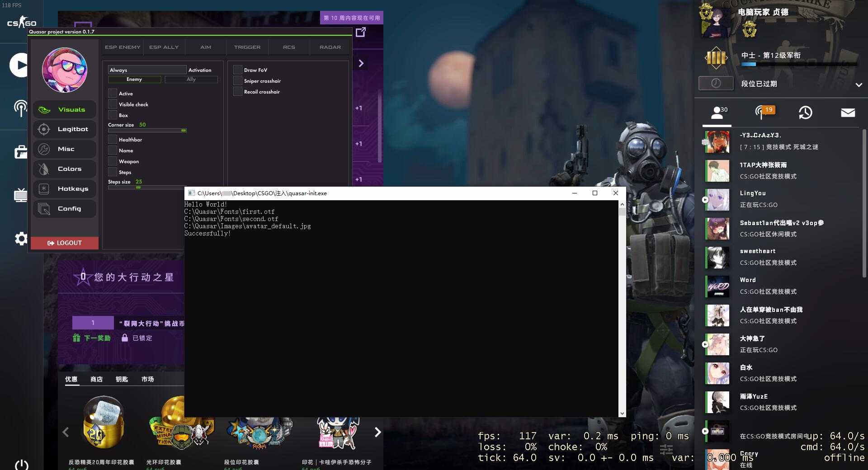Click the CS:GO play button icon
This screenshot has width=868, height=470.
19,66
